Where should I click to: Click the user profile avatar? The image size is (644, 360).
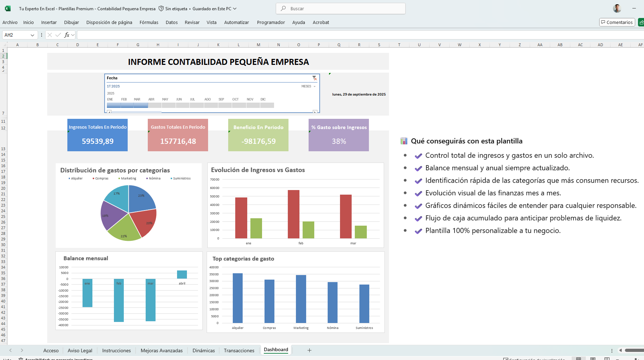tap(617, 8)
